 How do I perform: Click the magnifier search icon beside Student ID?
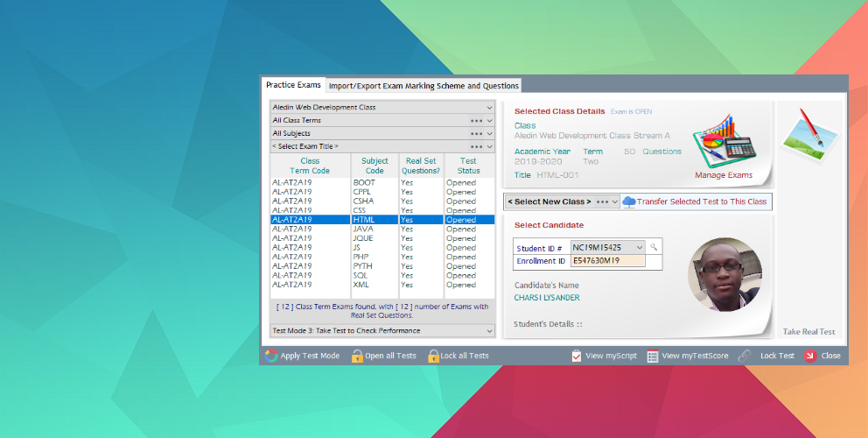(654, 247)
